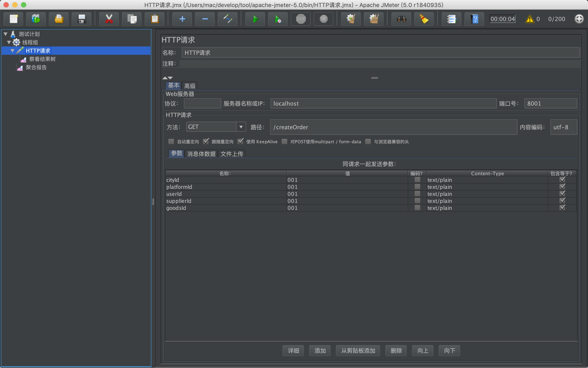Click the remote engines round icon
Viewport: 588px width, 368px height.
point(579,19)
